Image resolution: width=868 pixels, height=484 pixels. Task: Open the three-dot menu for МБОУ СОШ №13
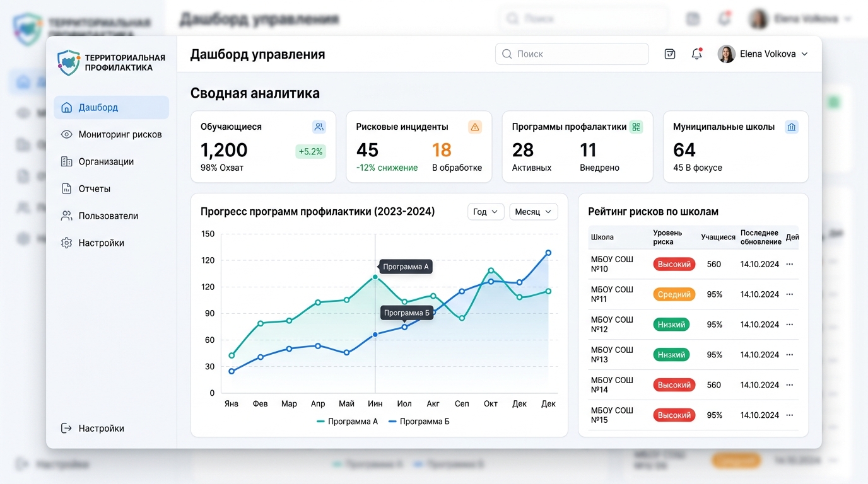[789, 355]
